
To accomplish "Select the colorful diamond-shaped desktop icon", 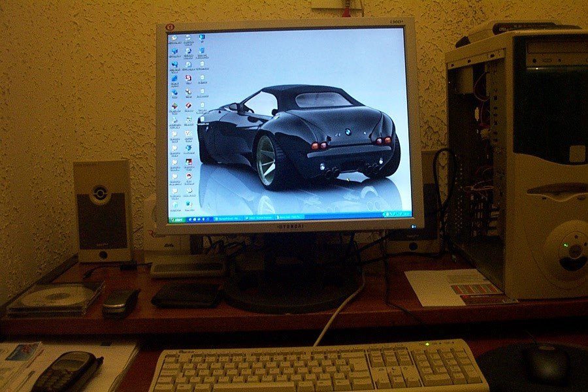I will [174, 106].
